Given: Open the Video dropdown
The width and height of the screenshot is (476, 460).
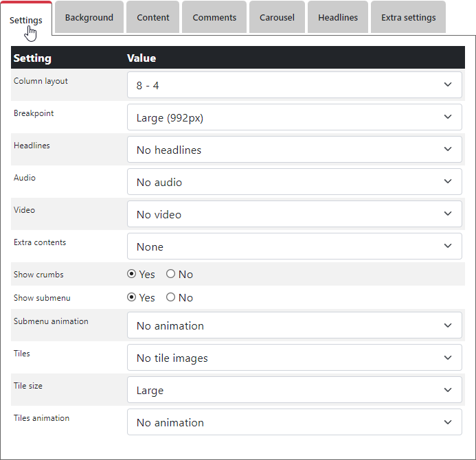Looking at the screenshot, I should click(x=294, y=214).
